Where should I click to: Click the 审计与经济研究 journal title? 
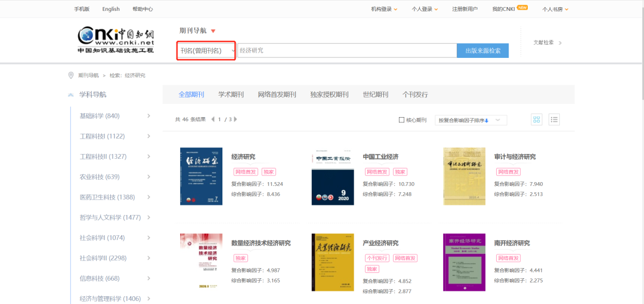(515, 156)
